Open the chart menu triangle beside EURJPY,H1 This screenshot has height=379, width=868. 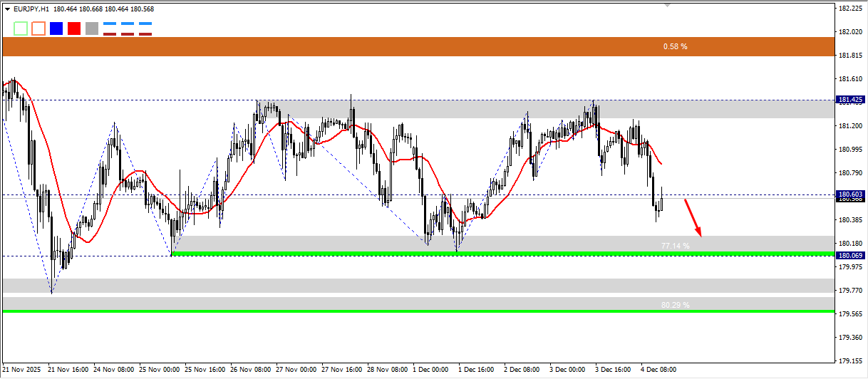(x=8, y=9)
